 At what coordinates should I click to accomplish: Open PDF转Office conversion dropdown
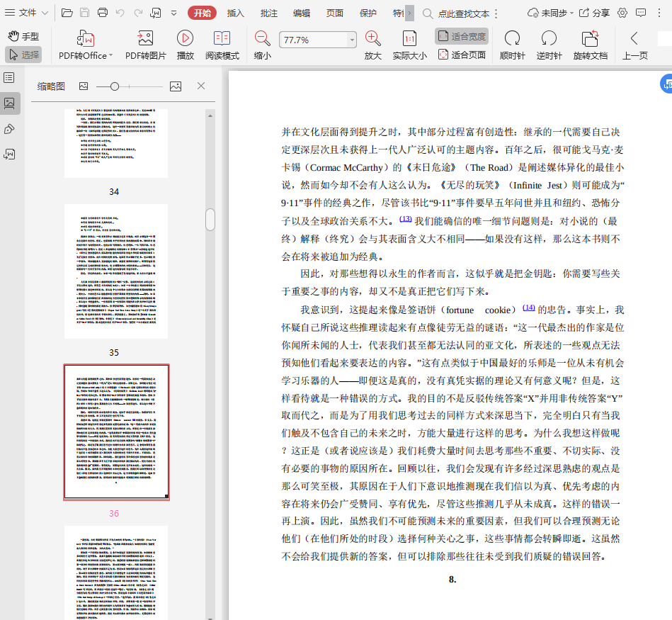85,45
